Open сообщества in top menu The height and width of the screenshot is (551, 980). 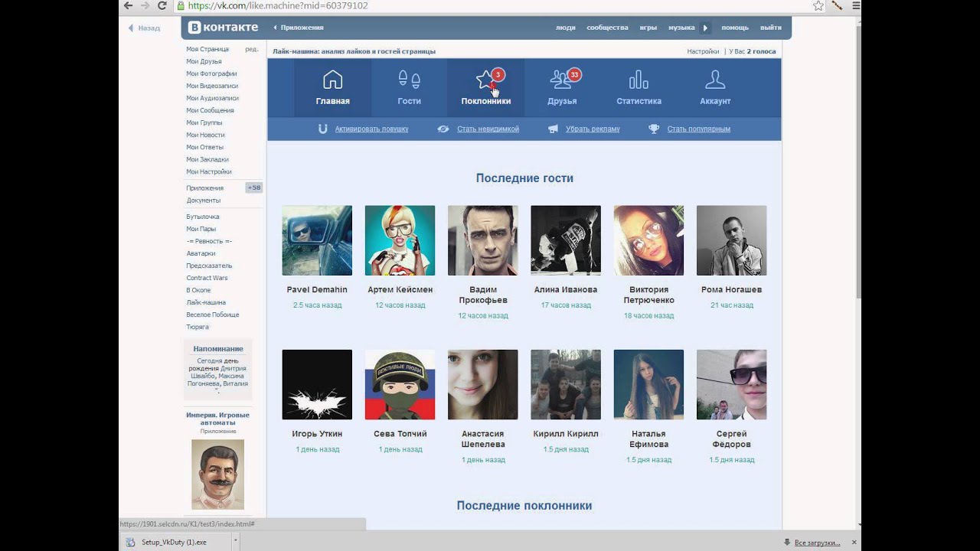coord(607,28)
